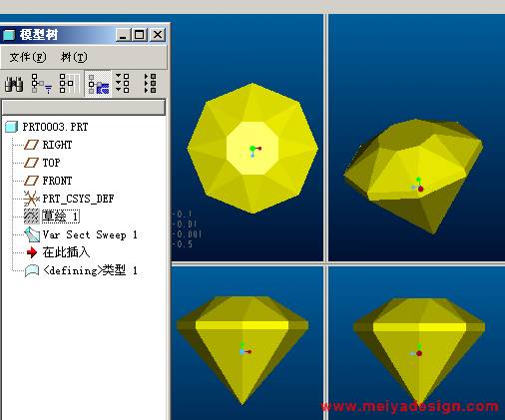Screen dimensions: 505x420
Task: Open the 文件(F) menu
Action: click(28, 57)
